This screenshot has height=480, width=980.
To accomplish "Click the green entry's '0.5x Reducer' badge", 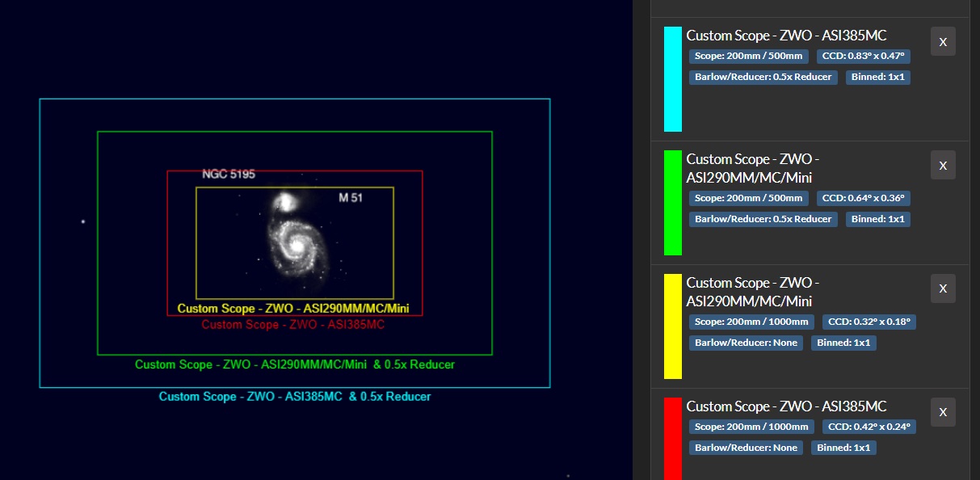I will [x=763, y=219].
